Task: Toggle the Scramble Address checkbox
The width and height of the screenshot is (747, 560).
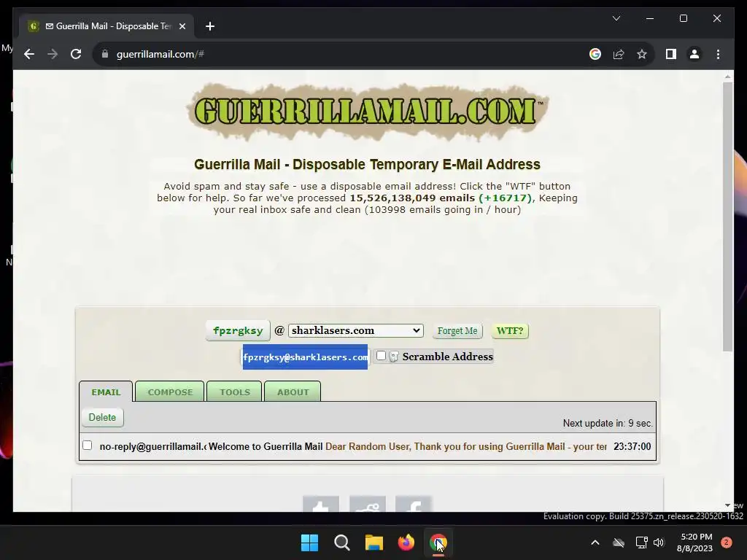Action: tap(381, 356)
